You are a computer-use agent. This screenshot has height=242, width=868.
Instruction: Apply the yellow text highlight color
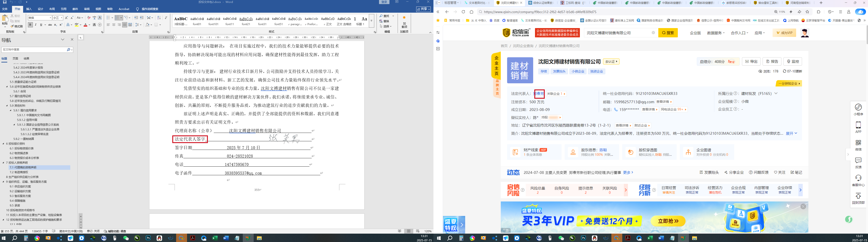click(77, 25)
